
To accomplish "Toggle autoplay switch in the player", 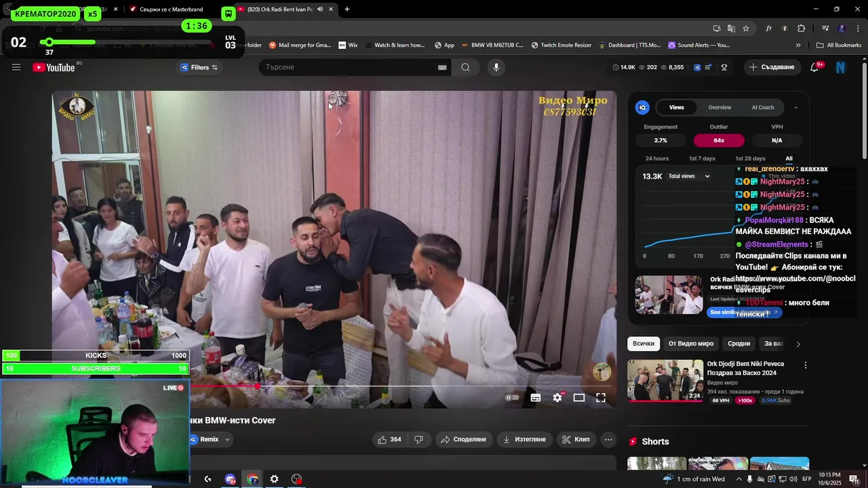I will pos(512,398).
